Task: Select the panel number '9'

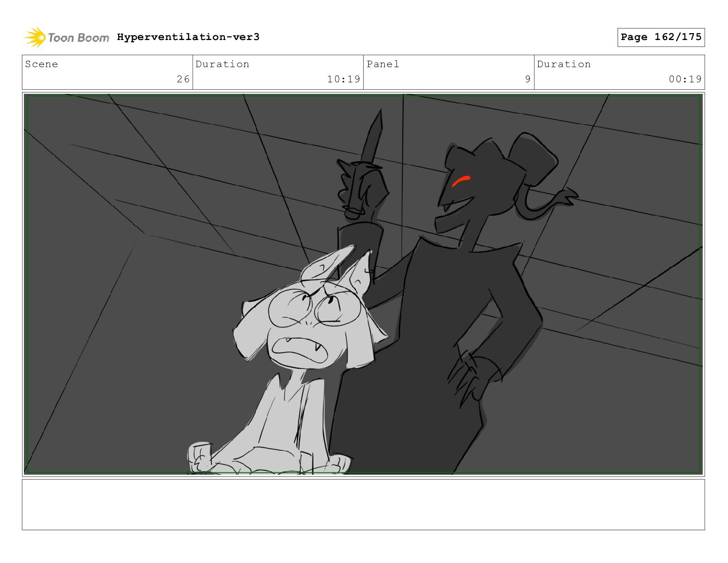Action: point(528,79)
